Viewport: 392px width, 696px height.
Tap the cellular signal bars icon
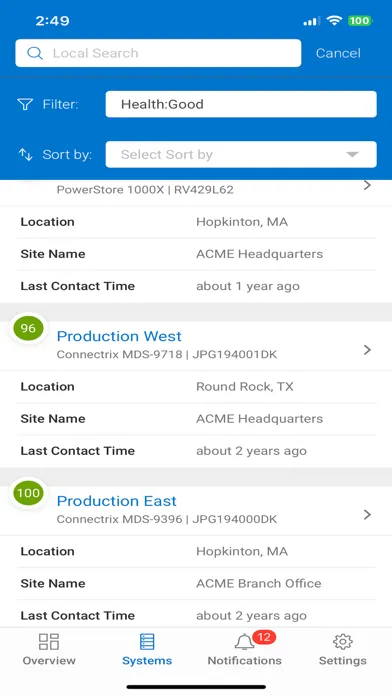(x=312, y=21)
